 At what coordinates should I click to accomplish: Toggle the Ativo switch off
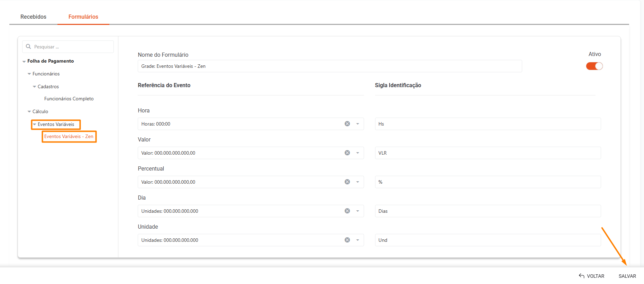(x=594, y=66)
